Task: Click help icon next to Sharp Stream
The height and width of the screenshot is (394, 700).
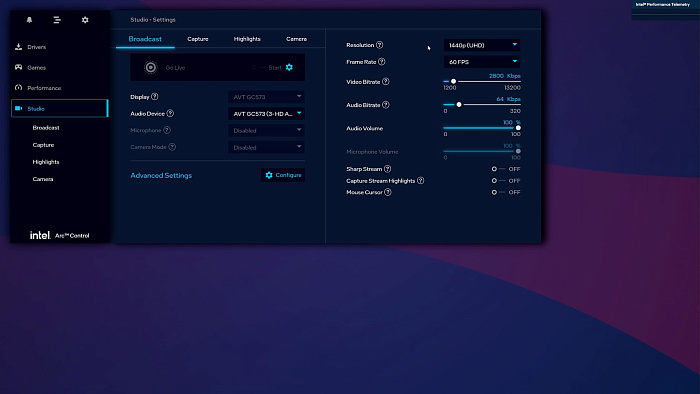Action: click(x=388, y=169)
